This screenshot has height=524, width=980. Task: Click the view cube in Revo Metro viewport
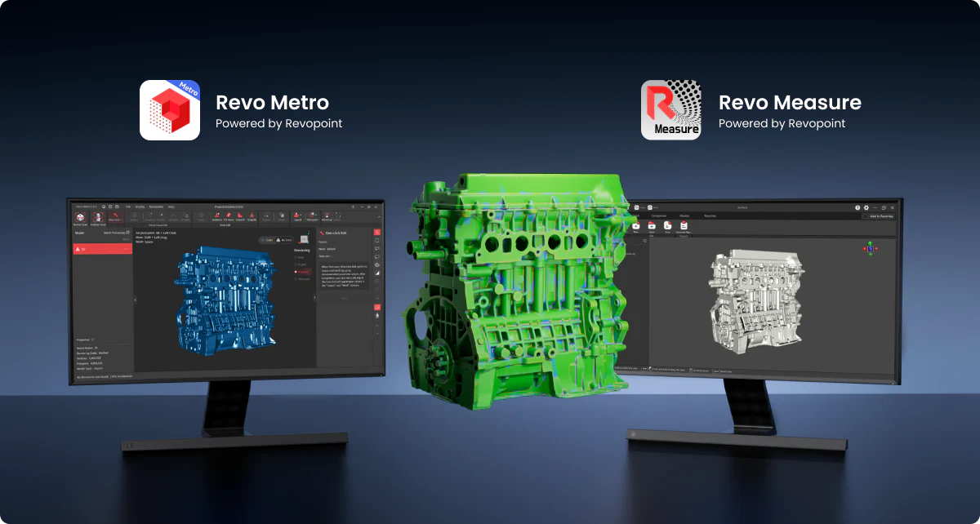coord(304,238)
